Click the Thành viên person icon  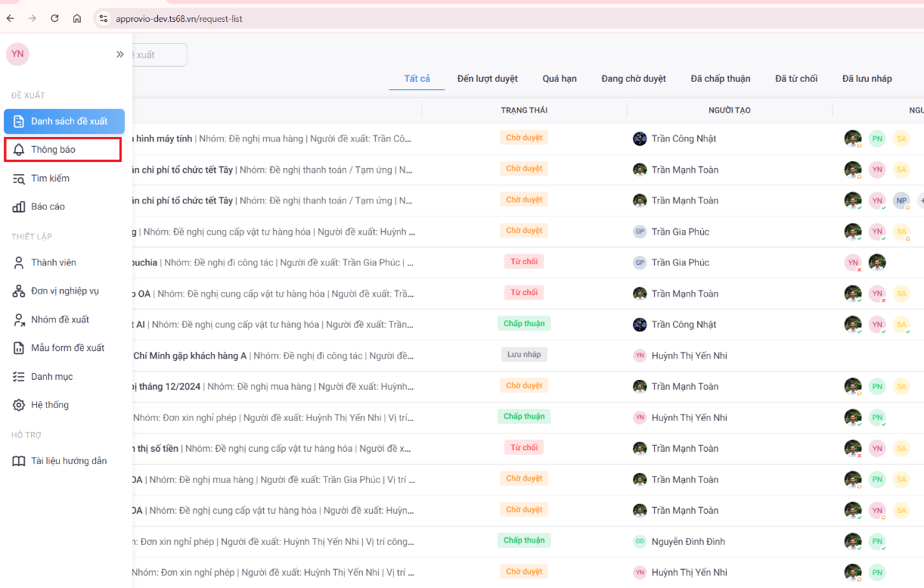pos(19,263)
